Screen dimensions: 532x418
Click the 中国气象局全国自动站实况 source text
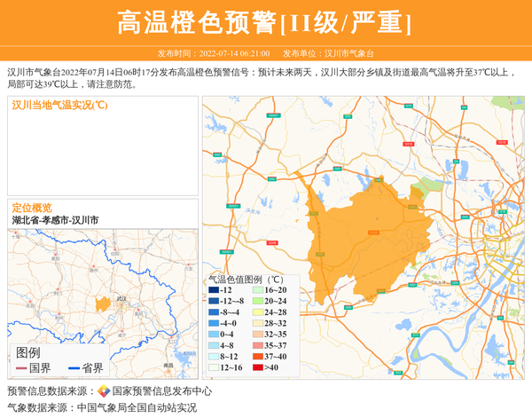click(136, 408)
